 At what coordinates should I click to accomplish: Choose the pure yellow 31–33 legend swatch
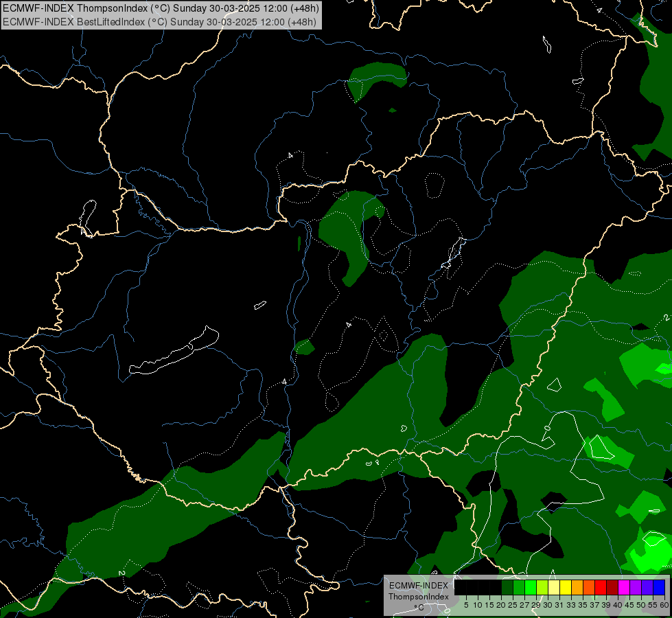[566, 587]
